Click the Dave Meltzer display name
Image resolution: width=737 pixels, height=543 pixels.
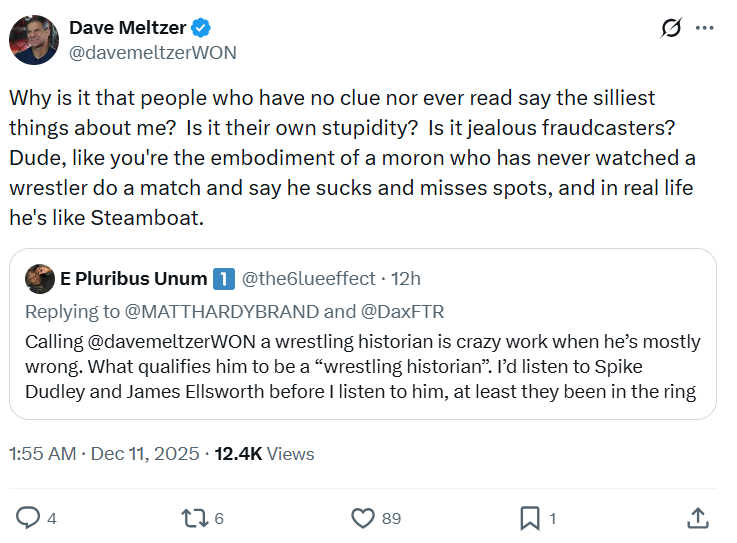point(126,28)
